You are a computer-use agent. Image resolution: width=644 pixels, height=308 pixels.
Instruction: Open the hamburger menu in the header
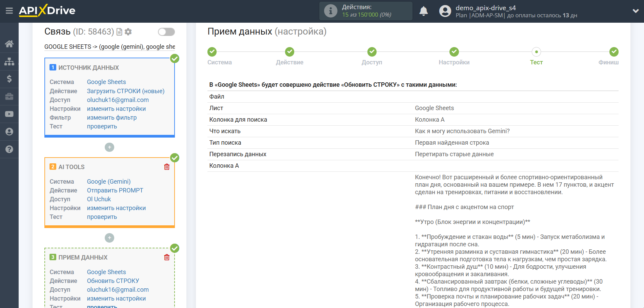[9, 11]
